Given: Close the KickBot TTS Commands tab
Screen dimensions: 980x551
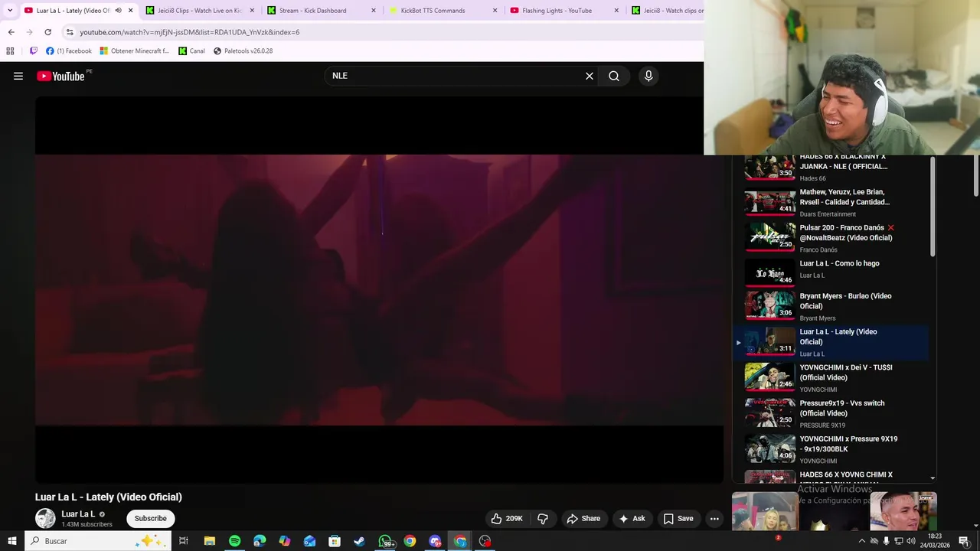Looking at the screenshot, I should 495,11.
